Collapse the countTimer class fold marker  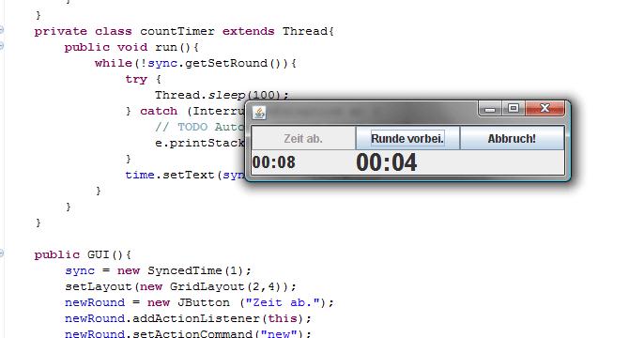1,30
